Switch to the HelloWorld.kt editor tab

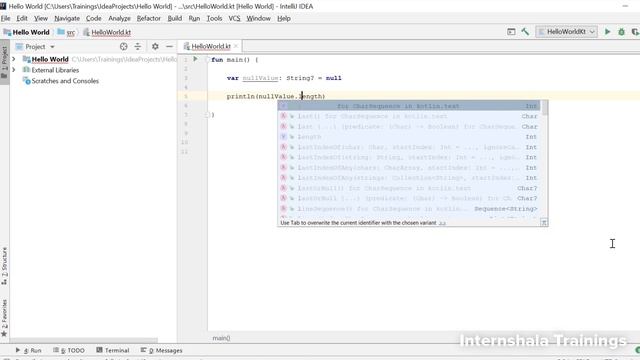[x=211, y=46]
